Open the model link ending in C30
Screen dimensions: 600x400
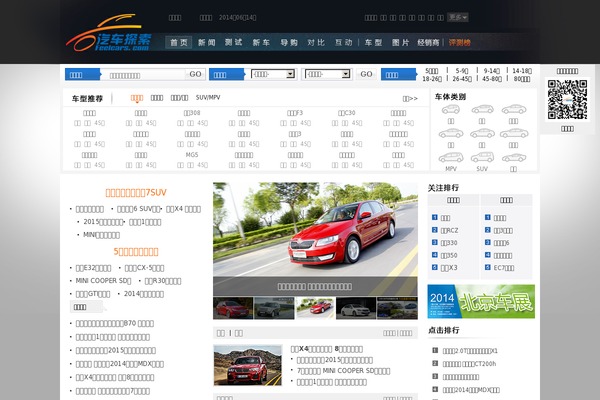point(347,113)
